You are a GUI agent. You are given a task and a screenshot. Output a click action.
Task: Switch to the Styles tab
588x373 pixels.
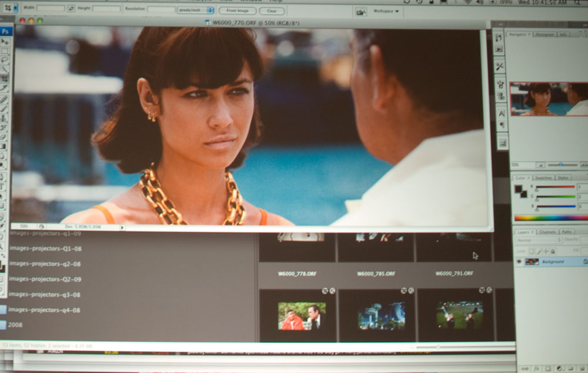(563, 178)
